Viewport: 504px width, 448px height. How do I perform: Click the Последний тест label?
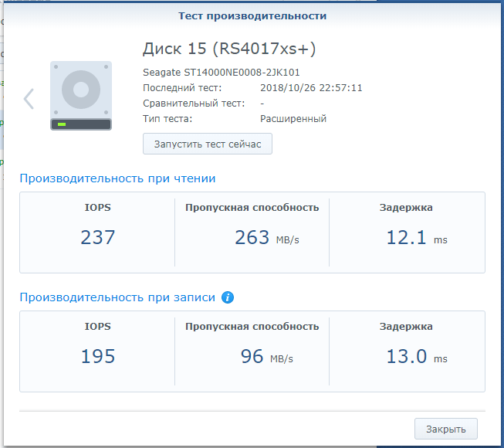(x=182, y=88)
